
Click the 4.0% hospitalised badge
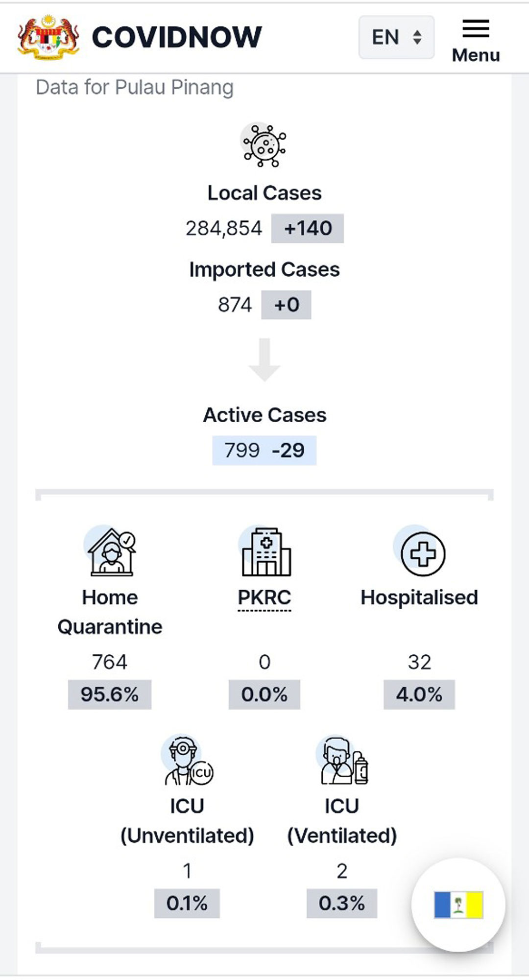tap(419, 694)
